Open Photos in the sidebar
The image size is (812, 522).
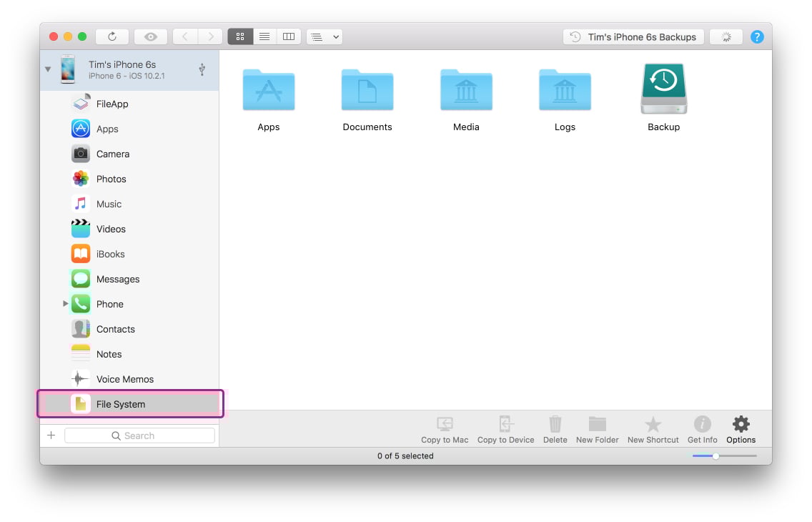point(129,179)
